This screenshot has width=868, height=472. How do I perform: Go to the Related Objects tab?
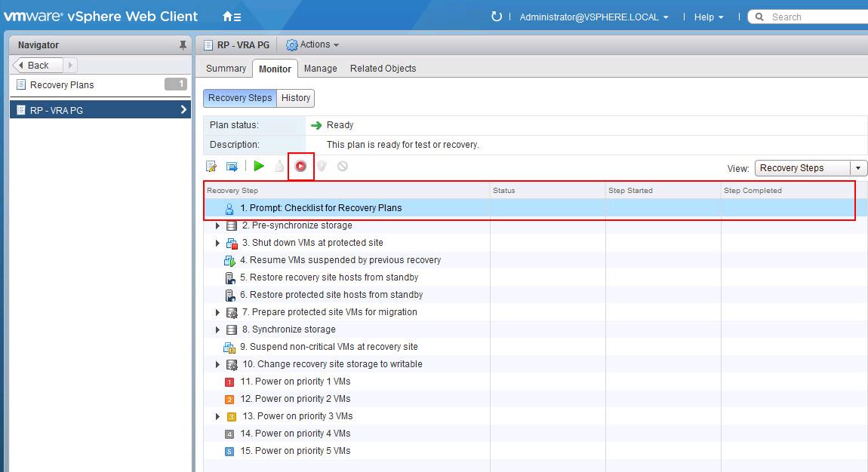tap(383, 69)
